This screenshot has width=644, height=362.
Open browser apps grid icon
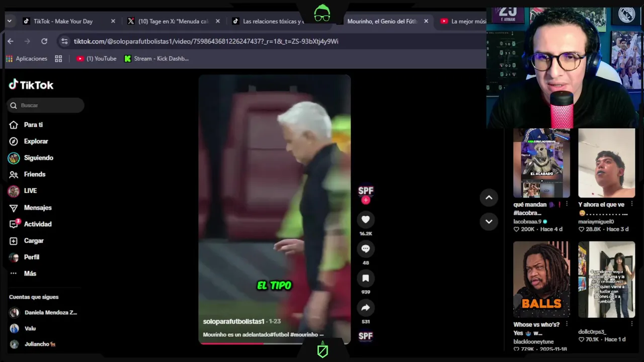click(x=58, y=59)
